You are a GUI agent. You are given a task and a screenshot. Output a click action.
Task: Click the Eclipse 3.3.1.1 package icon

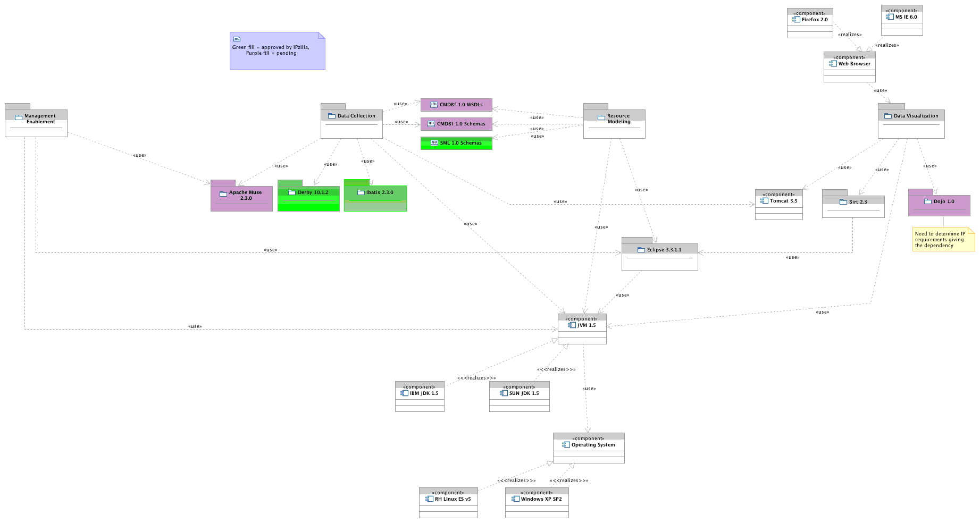641,250
